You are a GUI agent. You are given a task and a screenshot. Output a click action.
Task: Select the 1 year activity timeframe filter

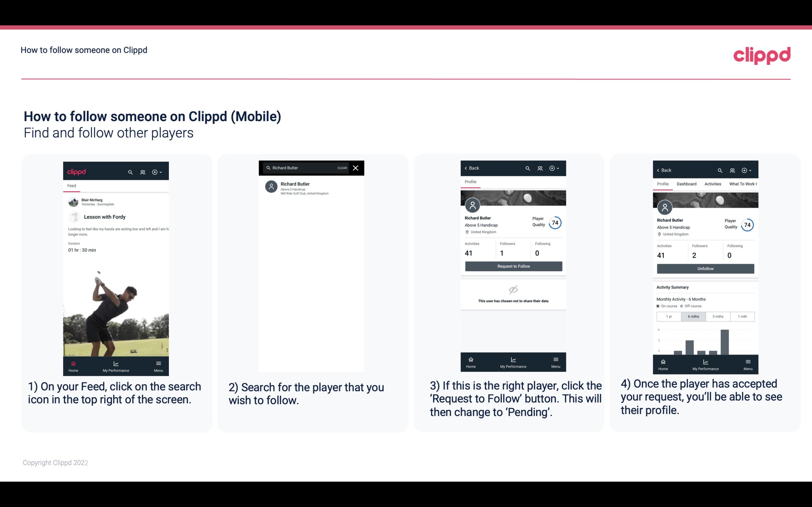point(669,316)
